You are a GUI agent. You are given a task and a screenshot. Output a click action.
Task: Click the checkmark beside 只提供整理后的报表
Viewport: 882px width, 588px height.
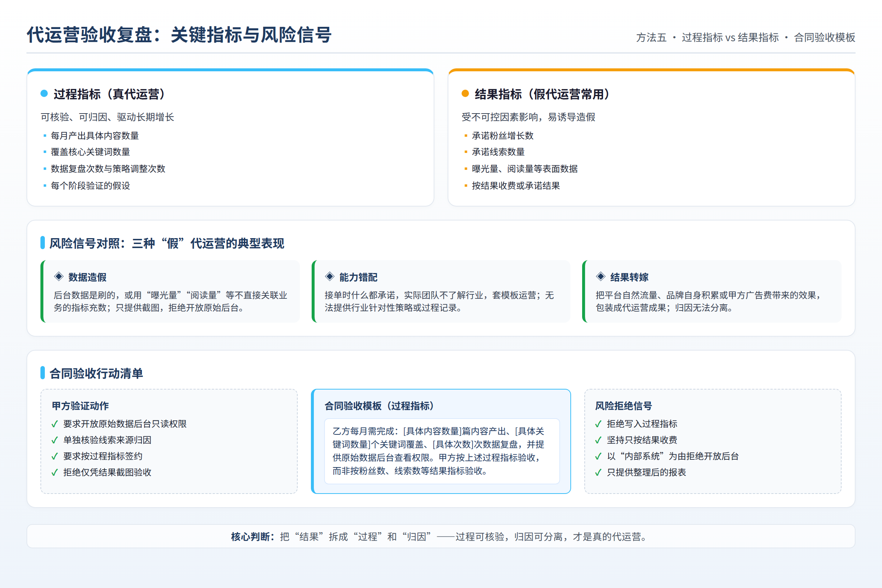(599, 473)
